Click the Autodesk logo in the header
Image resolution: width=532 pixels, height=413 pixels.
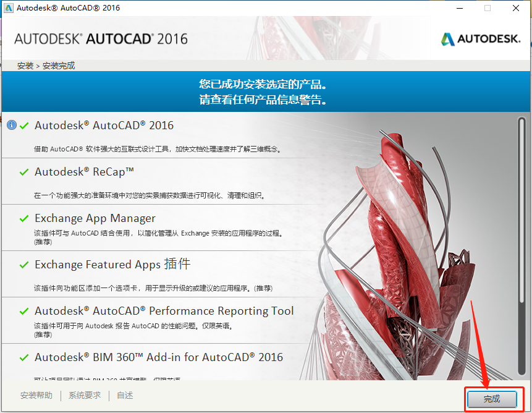481,39
